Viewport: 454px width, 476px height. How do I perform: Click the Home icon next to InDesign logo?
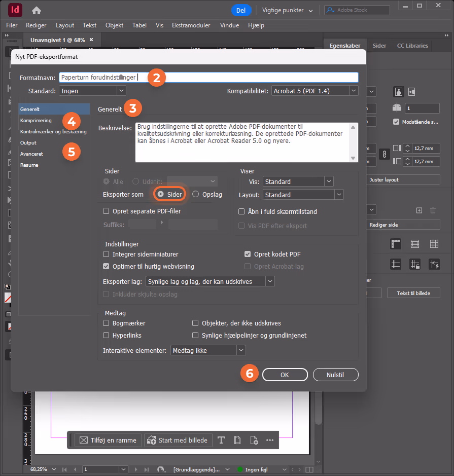[x=37, y=11]
